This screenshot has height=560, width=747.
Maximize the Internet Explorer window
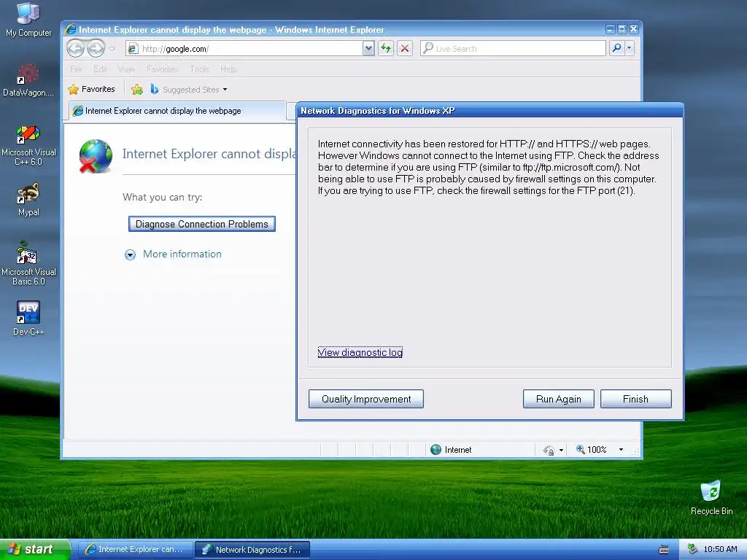(x=622, y=29)
